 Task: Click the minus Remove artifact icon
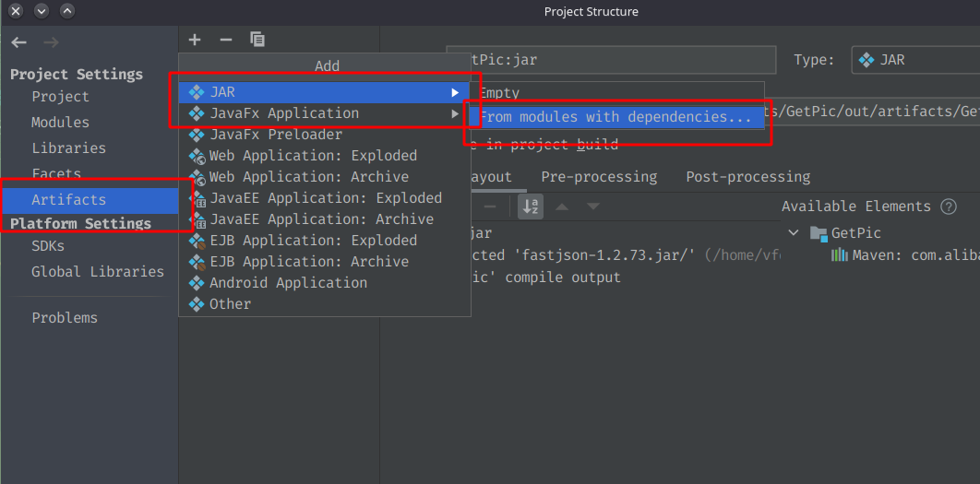point(226,40)
